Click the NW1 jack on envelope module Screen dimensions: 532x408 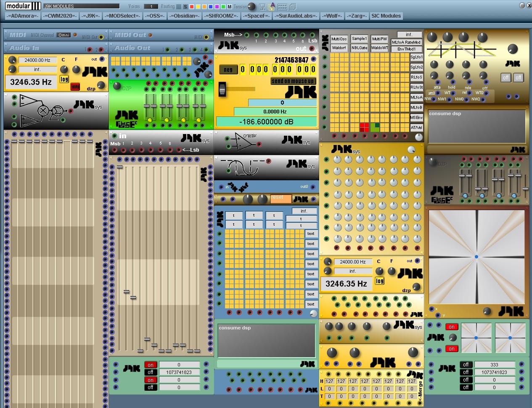450,100
